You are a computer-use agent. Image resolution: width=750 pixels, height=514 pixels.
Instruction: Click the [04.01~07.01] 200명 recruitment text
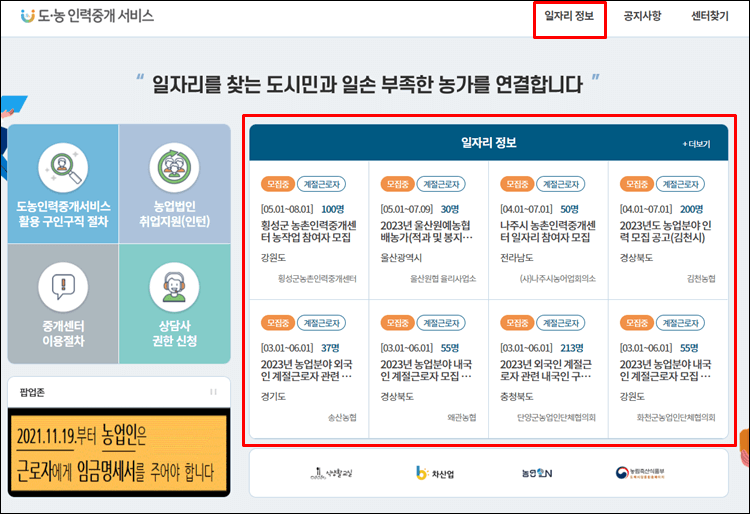pyautogui.click(x=661, y=209)
